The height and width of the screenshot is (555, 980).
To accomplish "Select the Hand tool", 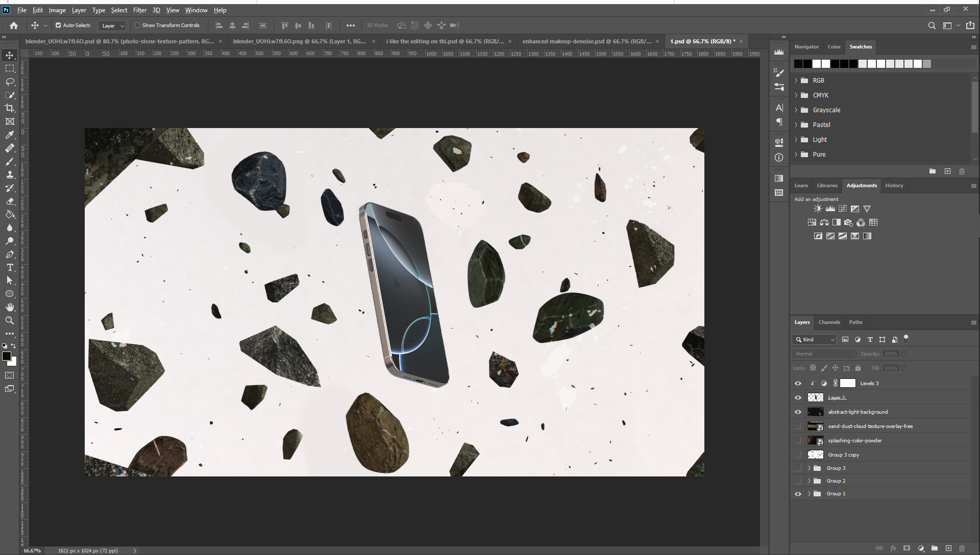I will click(x=10, y=307).
